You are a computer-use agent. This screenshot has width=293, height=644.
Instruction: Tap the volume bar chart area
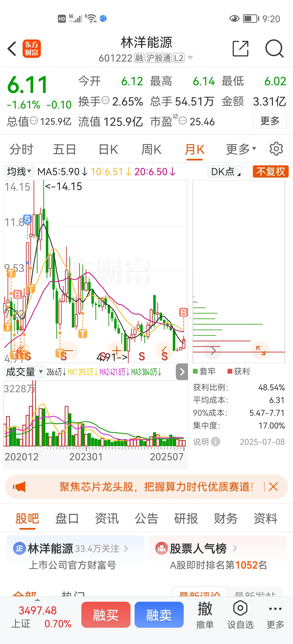[95, 413]
